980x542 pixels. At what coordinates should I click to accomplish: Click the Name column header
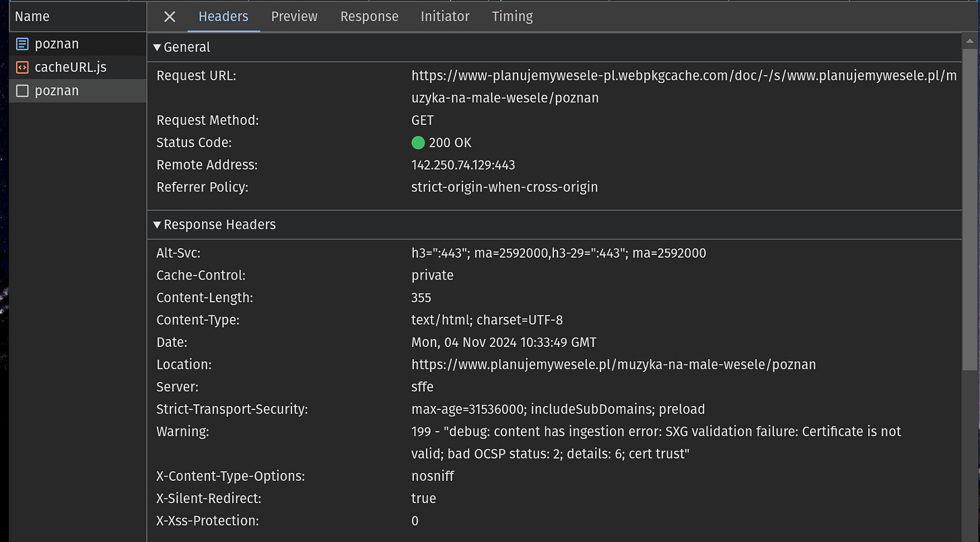point(32,17)
